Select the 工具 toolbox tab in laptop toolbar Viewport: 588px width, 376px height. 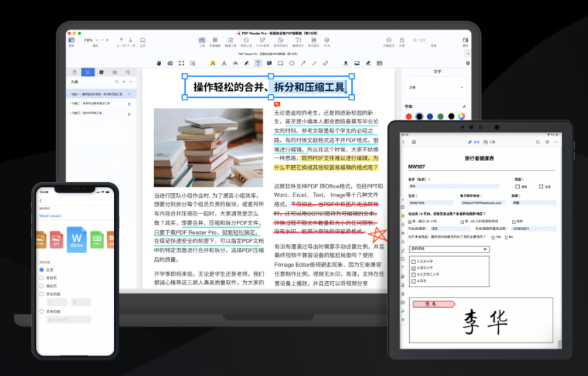202,42
